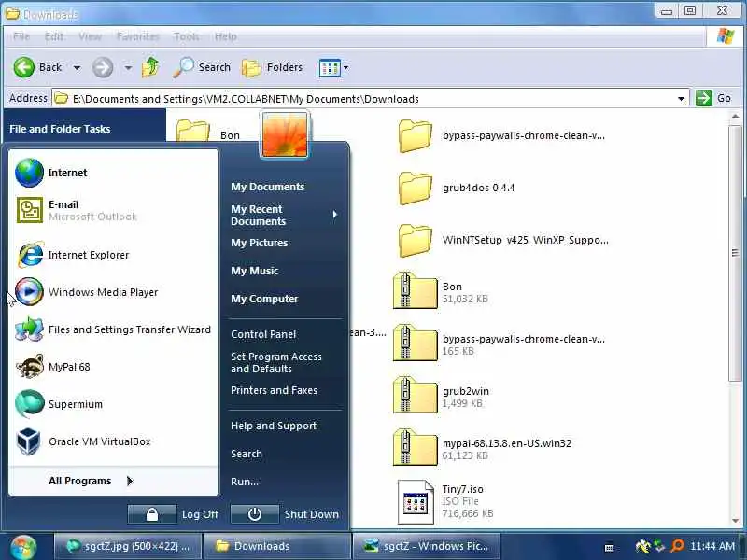Image resolution: width=747 pixels, height=560 pixels.
Task: Open the Favorites menu
Action: pyautogui.click(x=137, y=36)
